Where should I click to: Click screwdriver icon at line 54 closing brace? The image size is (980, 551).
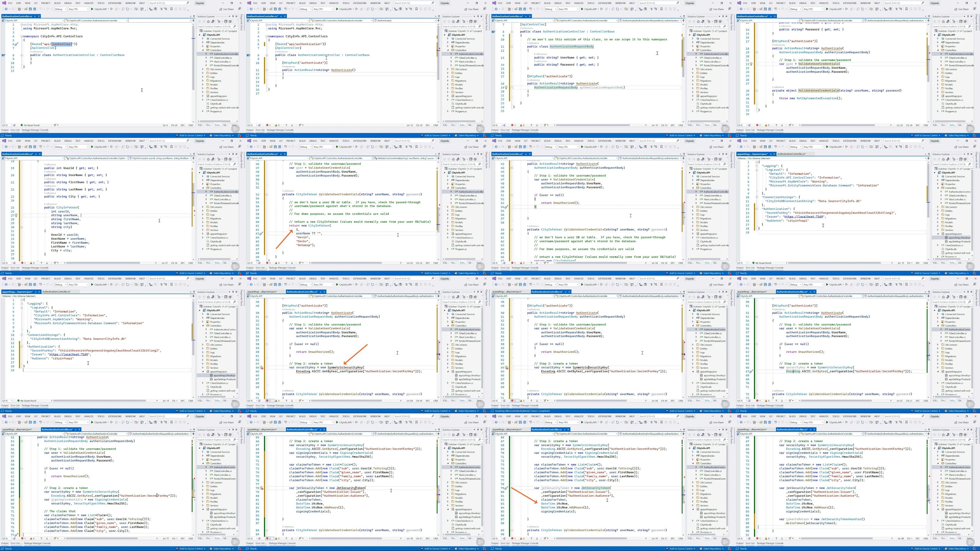pyautogui.click(x=506, y=207)
